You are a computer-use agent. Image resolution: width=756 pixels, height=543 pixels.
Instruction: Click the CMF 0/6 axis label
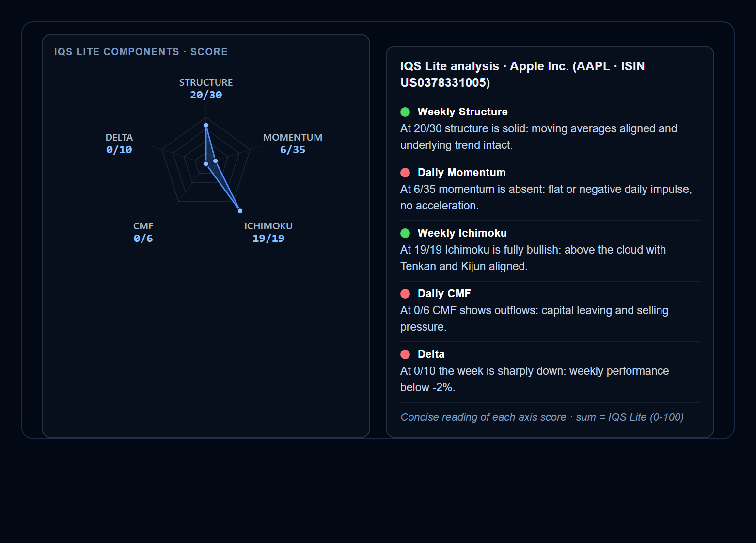coord(143,232)
